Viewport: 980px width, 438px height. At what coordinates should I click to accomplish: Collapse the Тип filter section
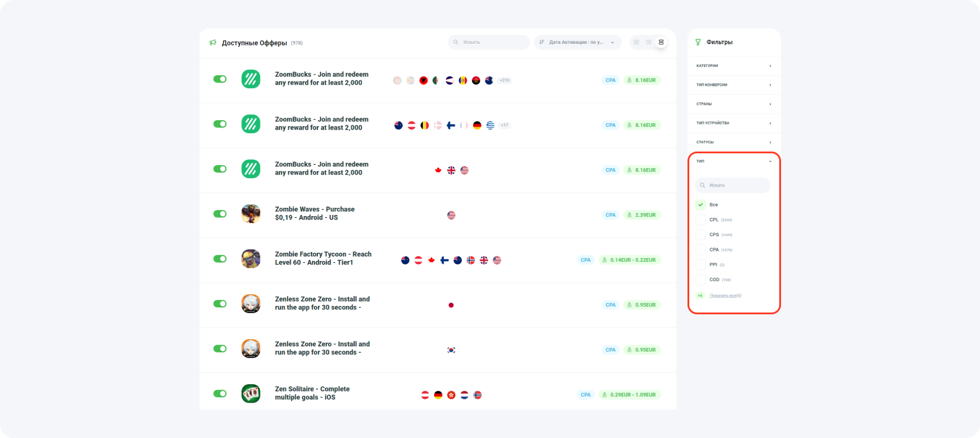(x=734, y=161)
